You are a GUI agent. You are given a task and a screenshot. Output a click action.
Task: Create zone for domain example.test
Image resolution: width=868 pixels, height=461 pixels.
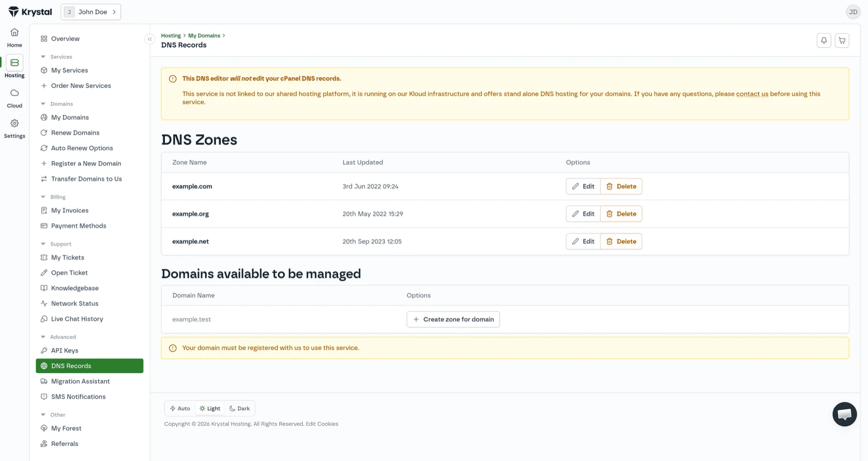(x=453, y=319)
